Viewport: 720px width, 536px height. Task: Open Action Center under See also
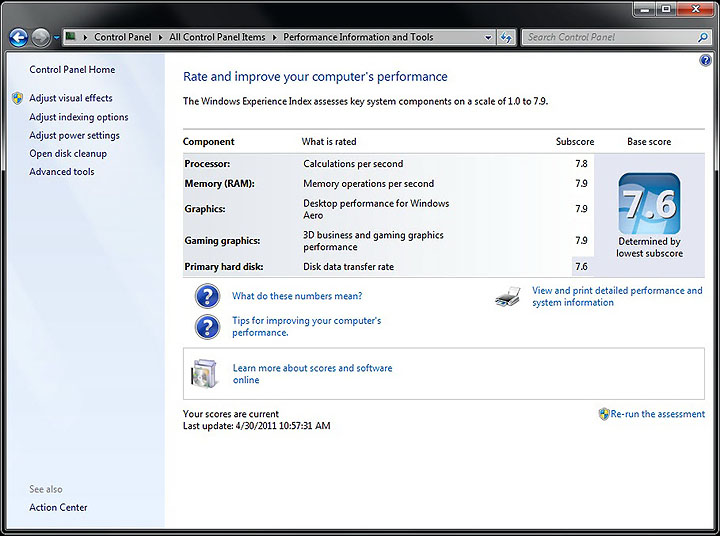click(58, 508)
